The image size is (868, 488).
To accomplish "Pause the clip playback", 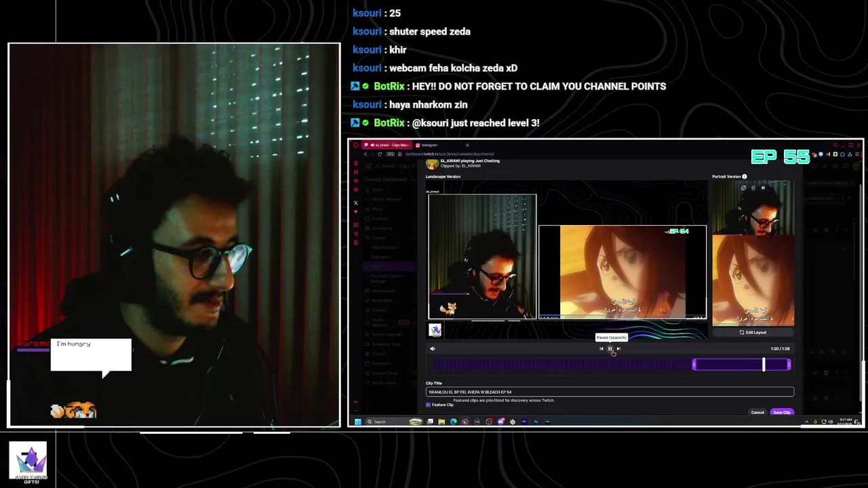I will [610, 348].
